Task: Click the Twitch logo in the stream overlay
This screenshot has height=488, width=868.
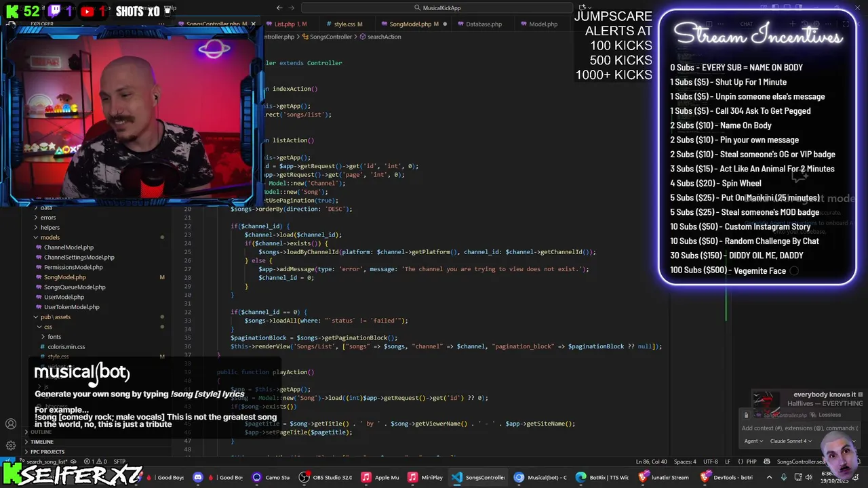Action: (55, 11)
